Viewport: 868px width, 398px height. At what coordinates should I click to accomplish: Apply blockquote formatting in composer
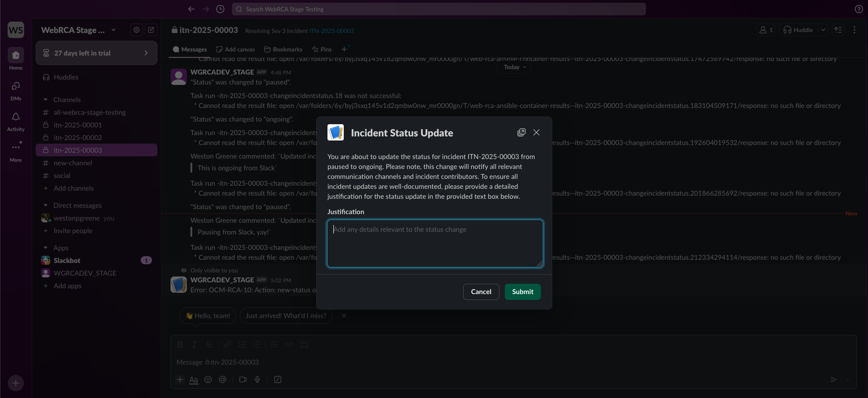pos(275,344)
